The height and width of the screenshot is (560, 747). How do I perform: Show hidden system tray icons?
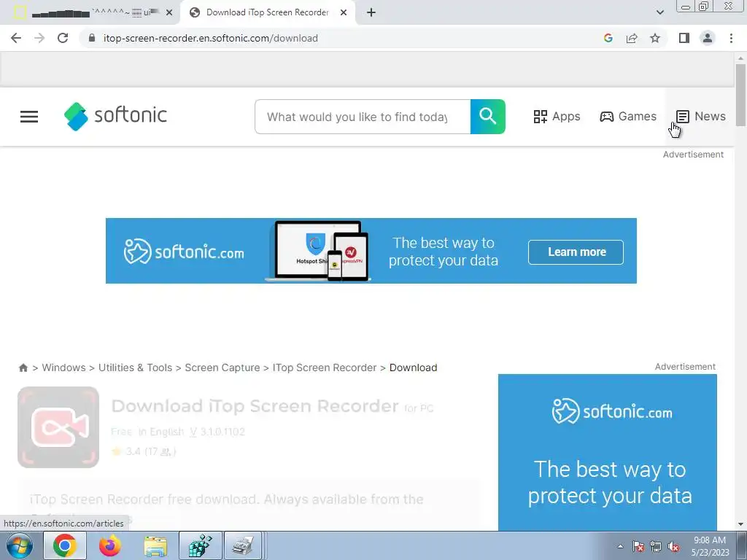tap(620, 547)
